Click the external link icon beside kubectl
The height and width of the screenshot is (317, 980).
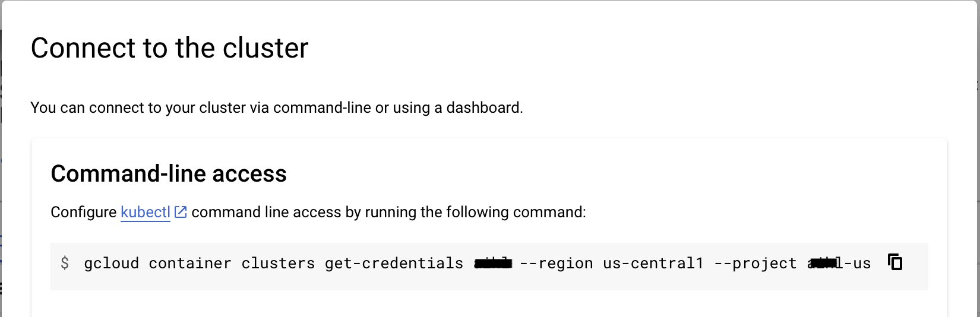181,212
